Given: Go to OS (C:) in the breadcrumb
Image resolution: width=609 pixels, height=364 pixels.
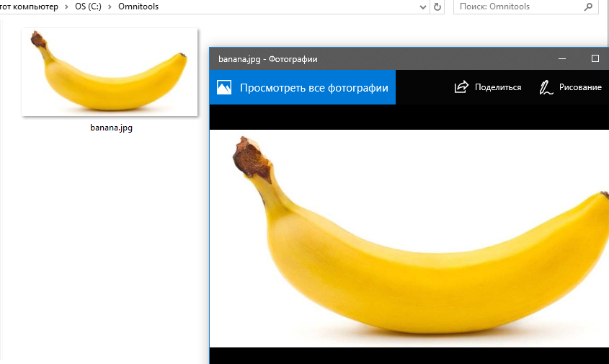Looking at the screenshot, I should (x=88, y=6).
